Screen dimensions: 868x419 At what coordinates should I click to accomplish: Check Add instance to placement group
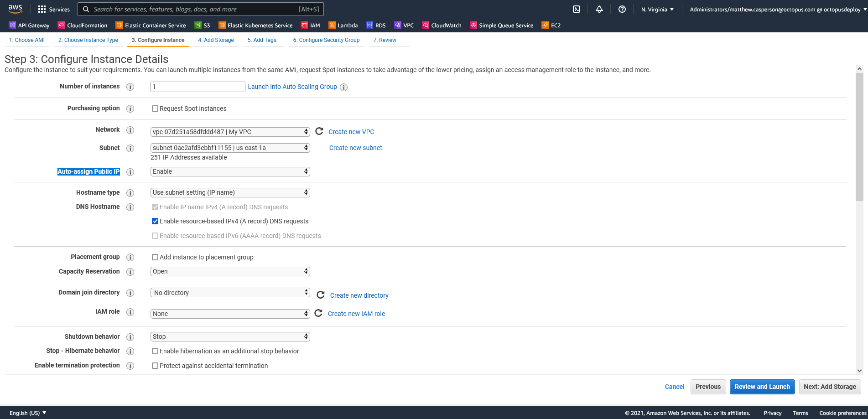pyautogui.click(x=155, y=257)
